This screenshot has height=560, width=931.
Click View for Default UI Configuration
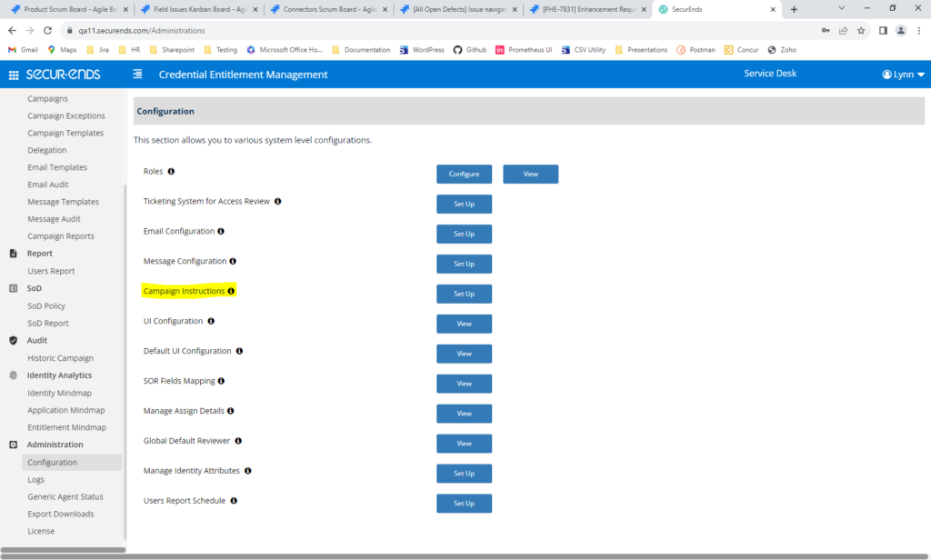point(465,354)
